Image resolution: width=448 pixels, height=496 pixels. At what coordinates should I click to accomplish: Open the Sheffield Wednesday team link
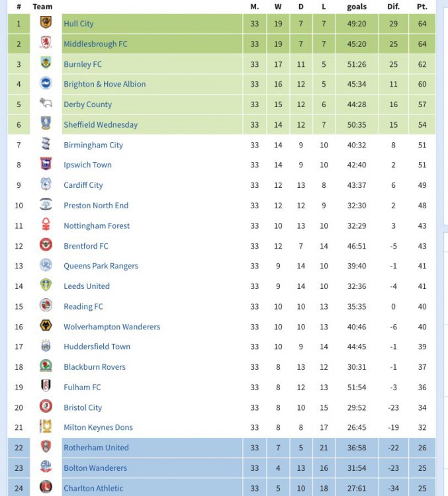pyautogui.click(x=101, y=124)
